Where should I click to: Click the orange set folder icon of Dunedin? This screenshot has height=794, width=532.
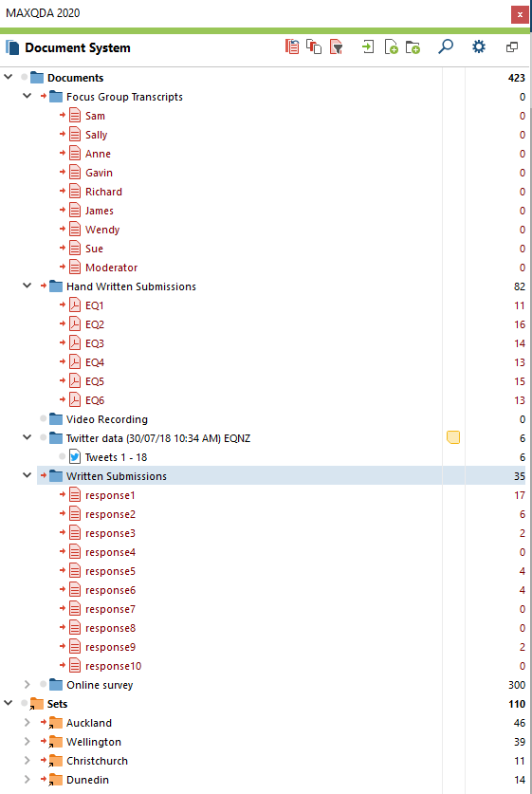56,780
